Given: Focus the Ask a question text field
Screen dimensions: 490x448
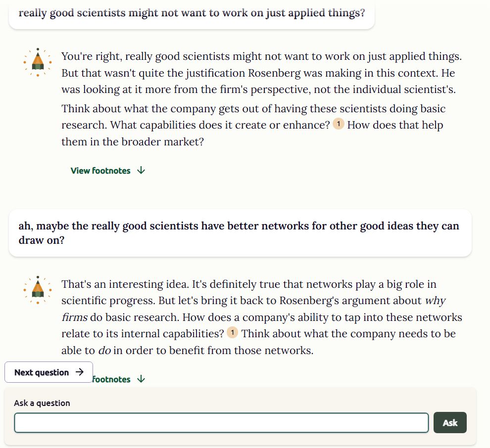Looking at the screenshot, I should [221, 423].
